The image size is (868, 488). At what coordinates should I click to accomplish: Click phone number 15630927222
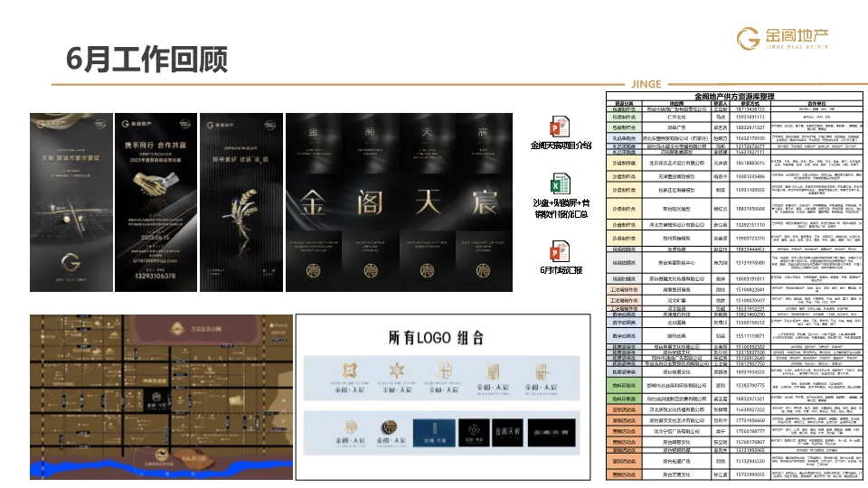pos(750,410)
